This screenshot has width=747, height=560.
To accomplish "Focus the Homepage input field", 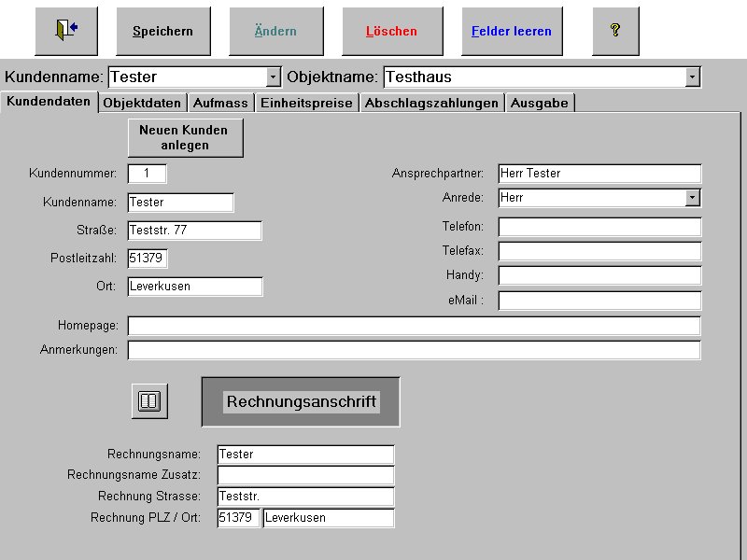I will [x=414, y=326].
